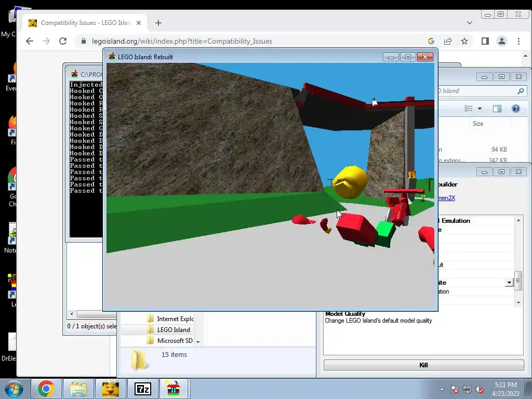Click the Kill button
532x399 pixels.
[423, 365]
